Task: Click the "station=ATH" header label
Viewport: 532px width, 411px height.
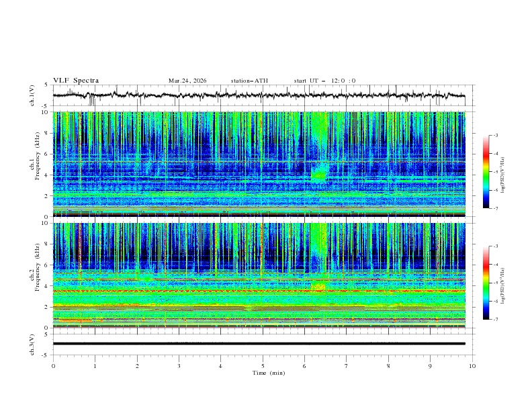Action: click(x=249, y=81)
